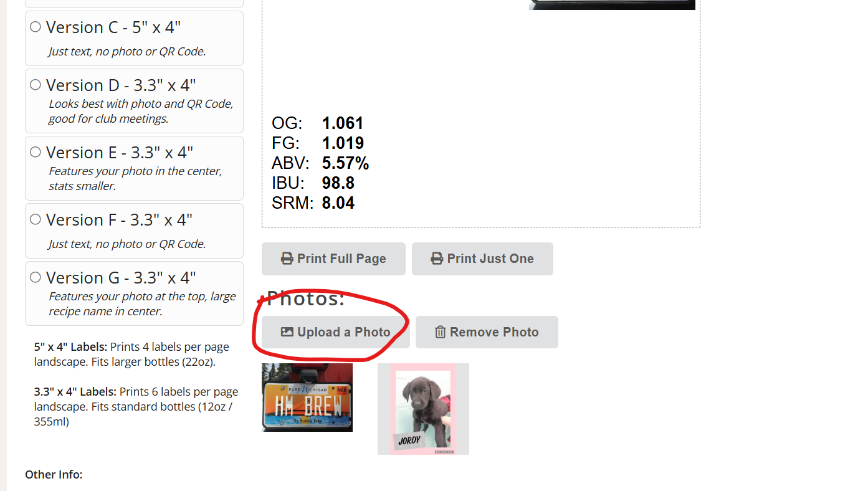Click the image icon on Upload a Photo
This screenshot has height=491, width=868.
[287, 332]
